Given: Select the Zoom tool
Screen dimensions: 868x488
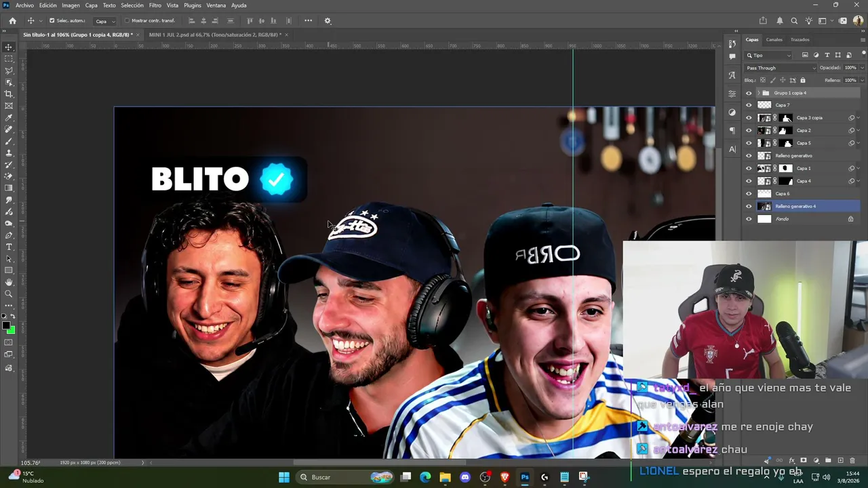Looking at the screenshot, I should point(9,294).
